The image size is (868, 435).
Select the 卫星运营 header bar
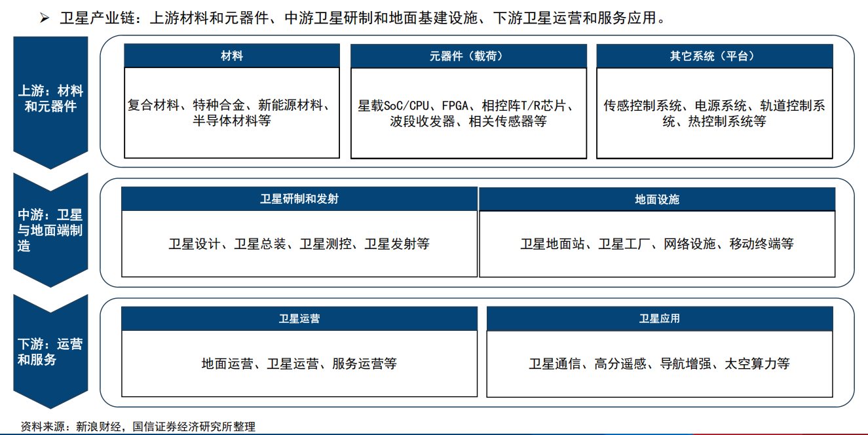[299, 319]
